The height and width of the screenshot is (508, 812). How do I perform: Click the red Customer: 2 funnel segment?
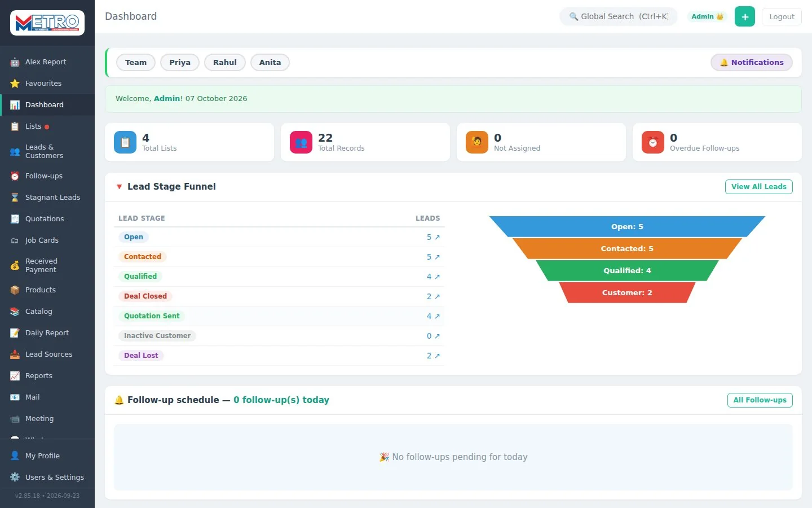627,292
